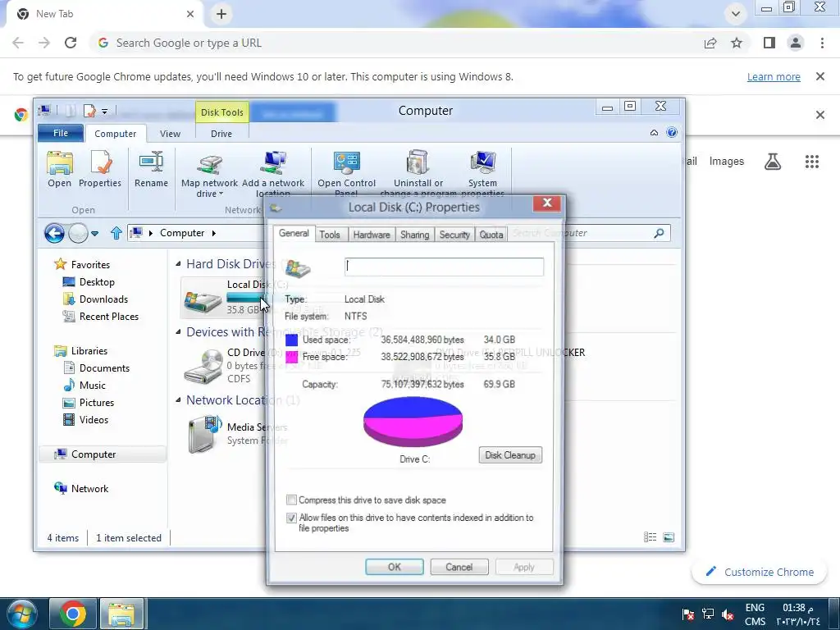Viewport: 840px width, 630px height.
Task: Click the Explorer help question mark icon
Action: (x=672, y=132)
